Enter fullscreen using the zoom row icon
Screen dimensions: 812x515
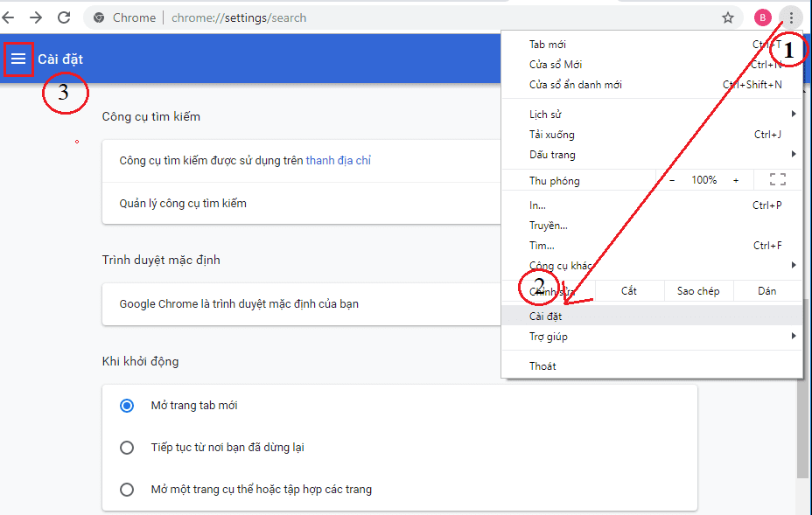point(777,180)
